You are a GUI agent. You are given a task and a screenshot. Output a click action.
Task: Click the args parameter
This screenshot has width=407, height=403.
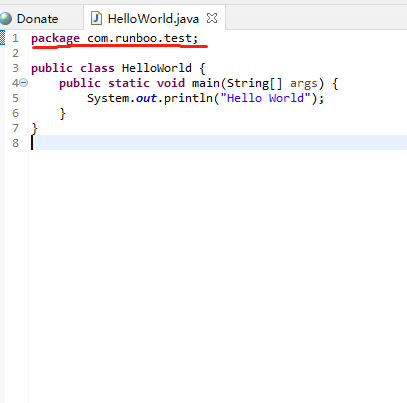click(x=304, y=84)
